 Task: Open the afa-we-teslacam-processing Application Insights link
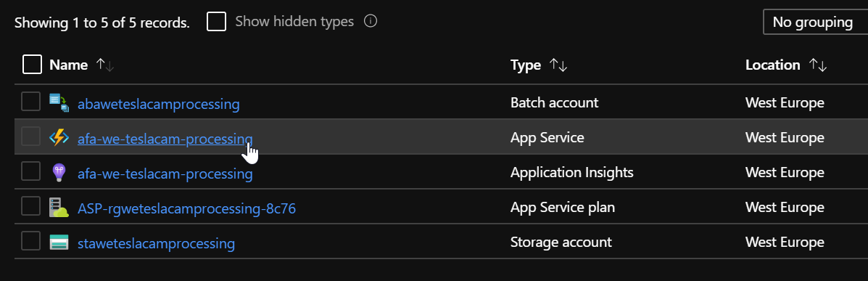pyautogui.click(x=165, y=174)
